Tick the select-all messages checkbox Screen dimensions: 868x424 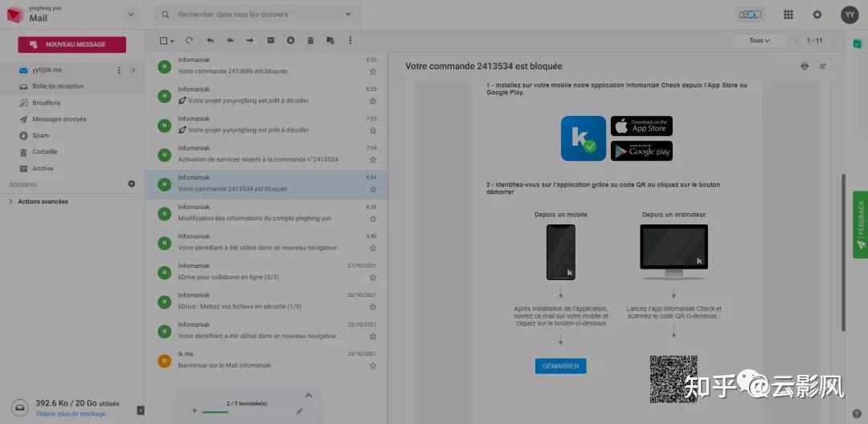[x=163, y=40]
